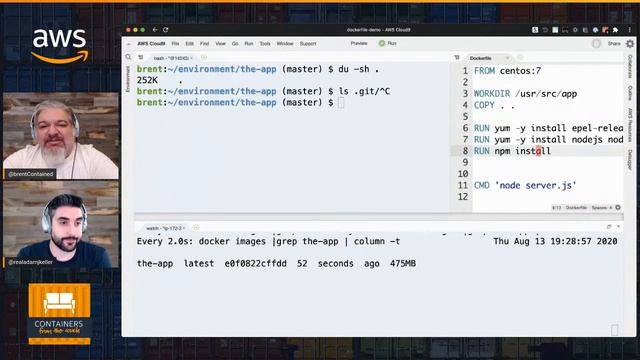Click line number 8 in the gutter
640x360 pixels.
tap(465, 151)
